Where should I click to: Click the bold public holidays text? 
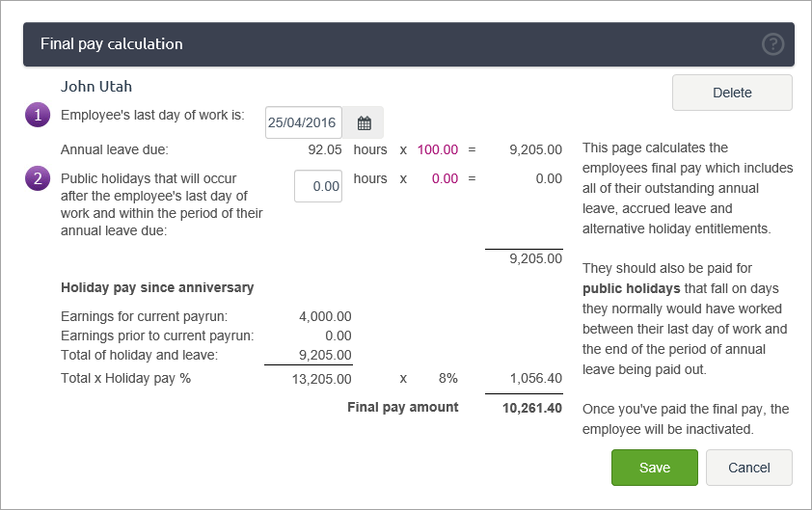(x=628, y=289)
